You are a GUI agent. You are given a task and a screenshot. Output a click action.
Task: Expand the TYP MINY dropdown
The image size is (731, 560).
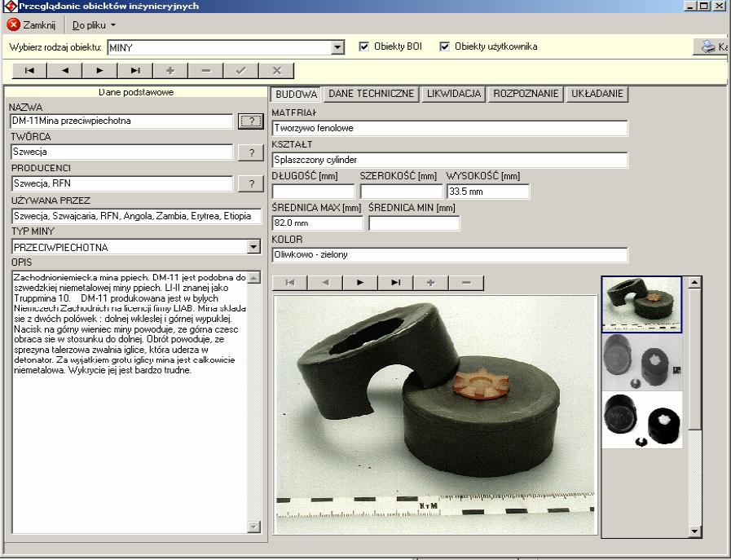pyautogui.click(x=253, y=247)
